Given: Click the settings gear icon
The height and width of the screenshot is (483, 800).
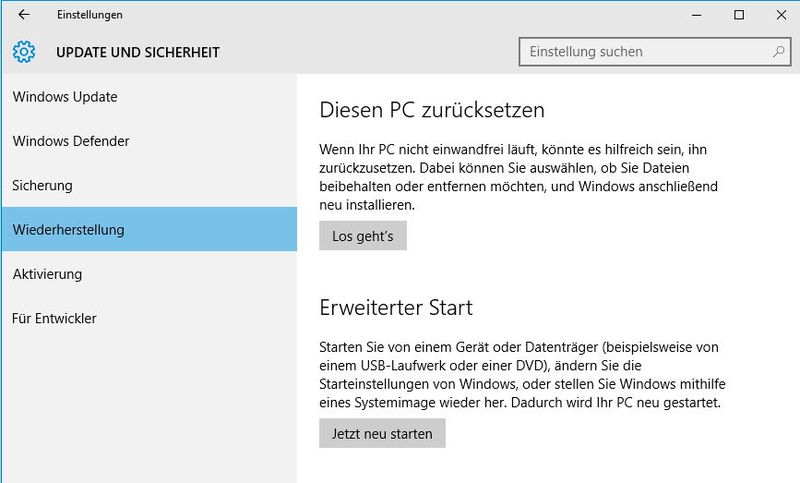Looking at the screenshot, I should tap(24, 52).
